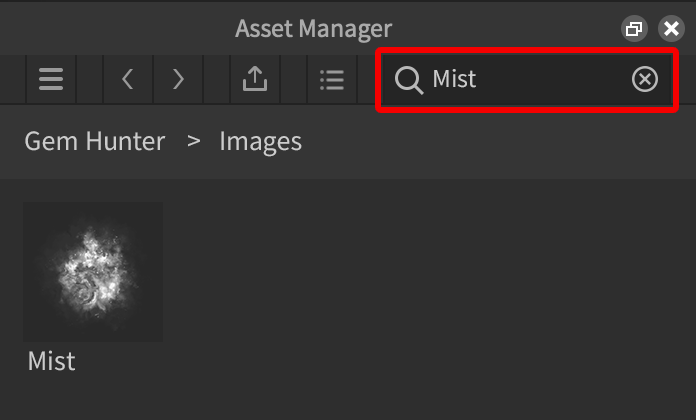The image size is (696, 420).
Task: Close the Asset Manager panel
Action: click(x=669, y=28)
